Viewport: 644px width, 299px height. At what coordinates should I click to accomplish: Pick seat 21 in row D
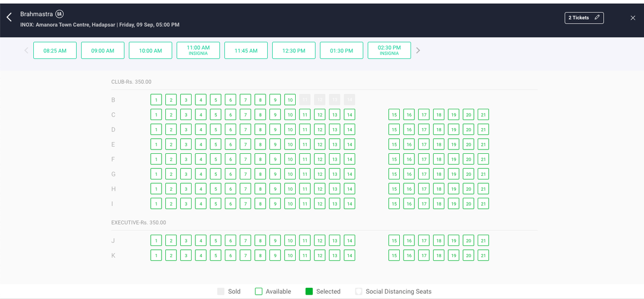point(484,129)
